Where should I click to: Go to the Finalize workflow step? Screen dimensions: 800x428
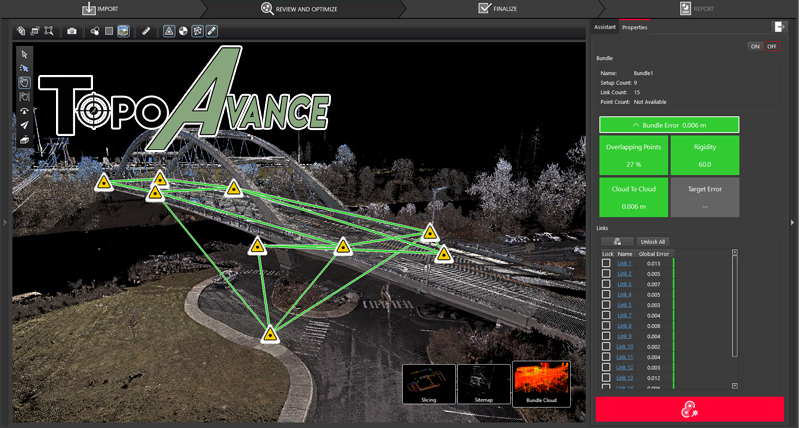(x=497, y=9)
